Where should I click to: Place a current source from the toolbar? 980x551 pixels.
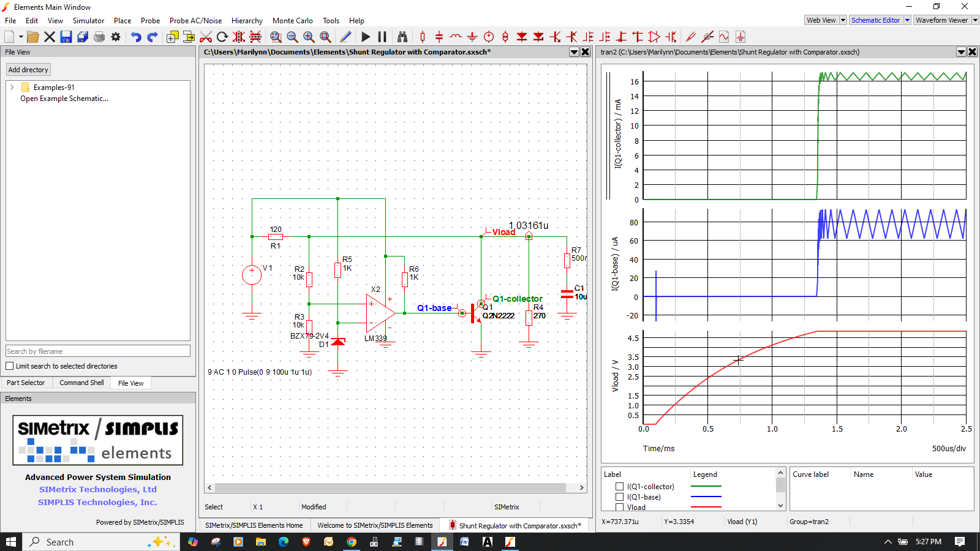[x=505, y=37]
